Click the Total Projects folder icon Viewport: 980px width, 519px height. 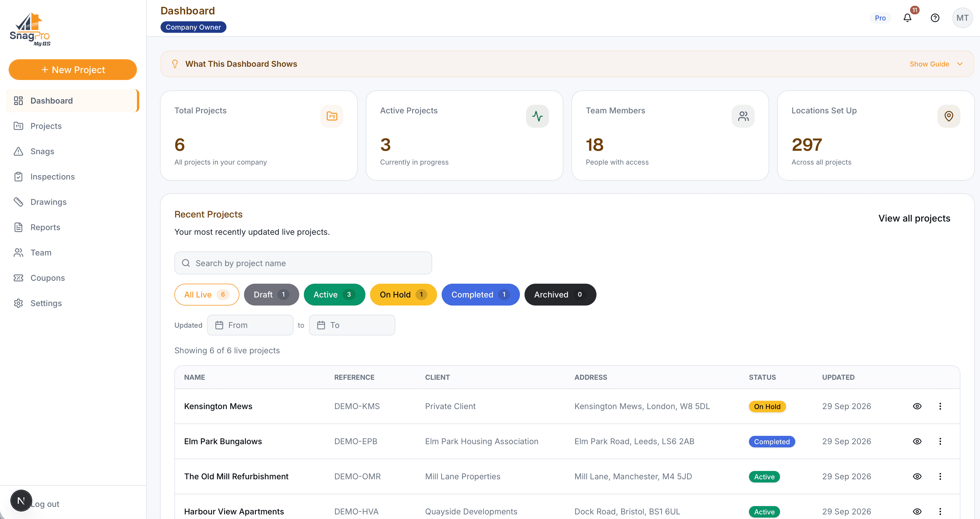[332, 116]
